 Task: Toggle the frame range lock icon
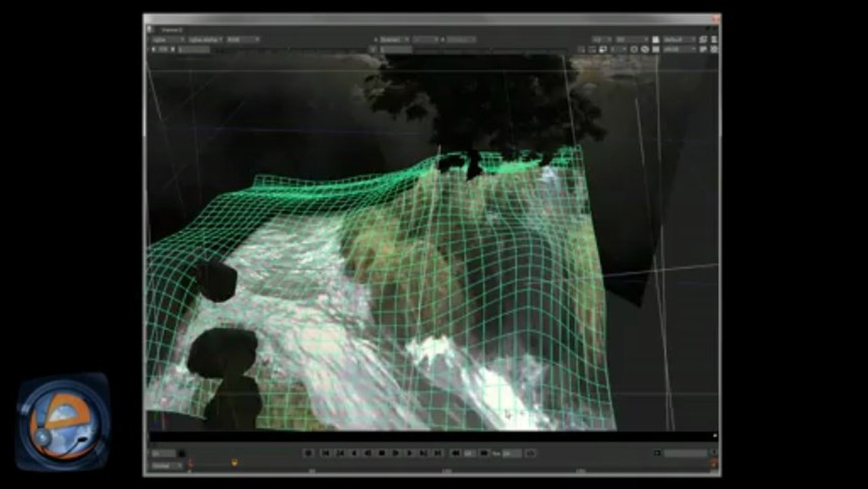(181, 453)
